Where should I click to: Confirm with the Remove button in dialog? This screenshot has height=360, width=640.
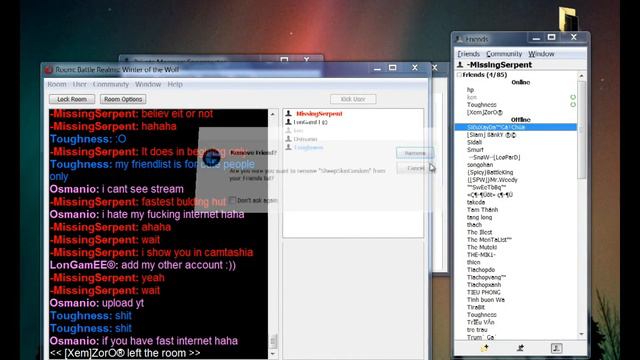pyautogui.click(x=415, y=153)
